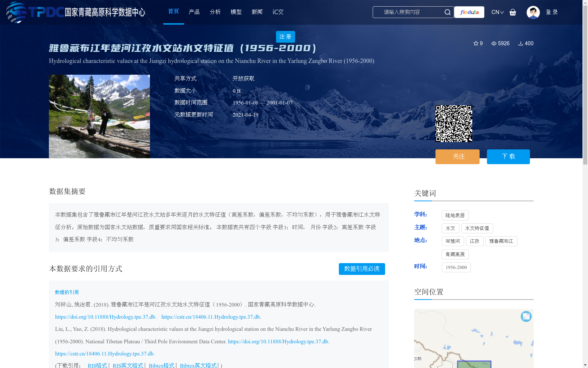The height and width of the screenshot is (368, 588).
Task: Open English citation cstr.cn link
Action: point(105,354)
